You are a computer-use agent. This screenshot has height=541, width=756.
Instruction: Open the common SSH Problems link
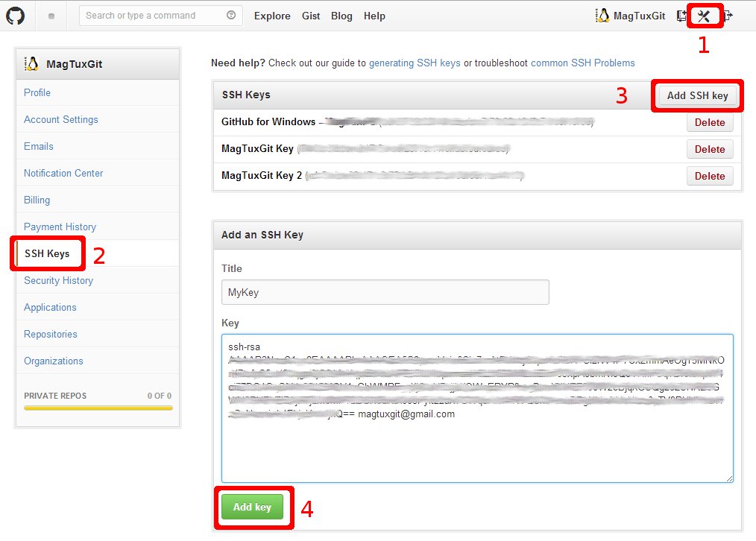(x=582, y=63)
